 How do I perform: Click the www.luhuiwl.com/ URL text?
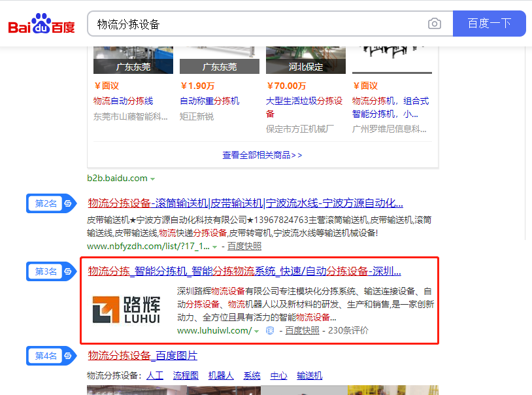pyautogui.click(x=214, y=330)
